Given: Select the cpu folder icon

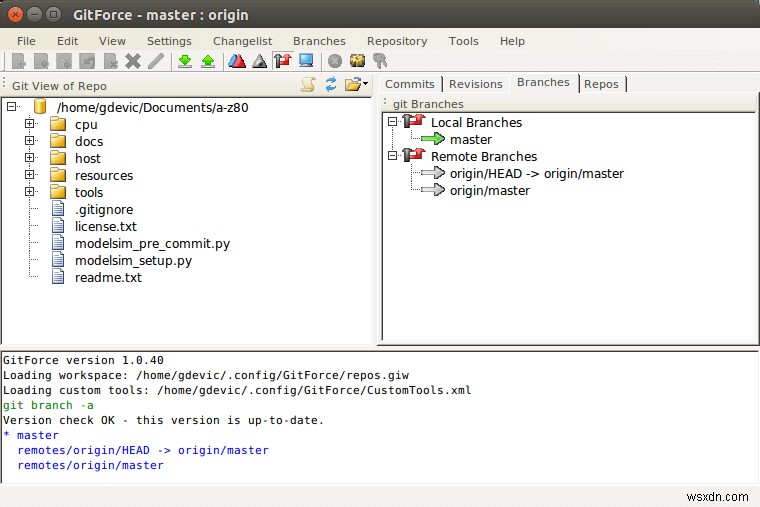Looking at the screenshot, I should (58, 124).
